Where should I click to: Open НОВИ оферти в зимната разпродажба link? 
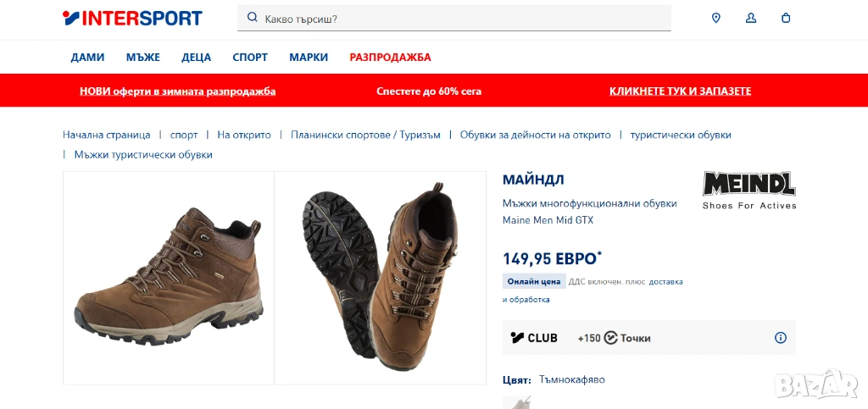coord(177,91)
